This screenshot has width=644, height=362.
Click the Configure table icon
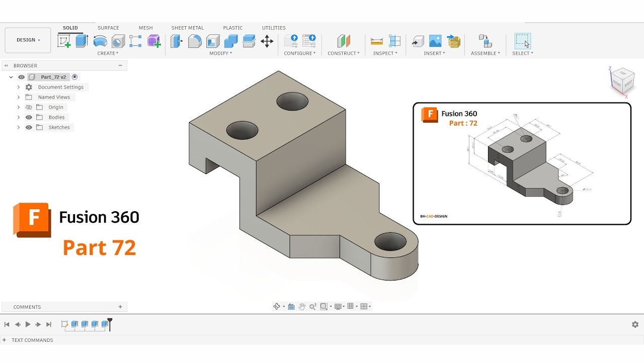309,41
